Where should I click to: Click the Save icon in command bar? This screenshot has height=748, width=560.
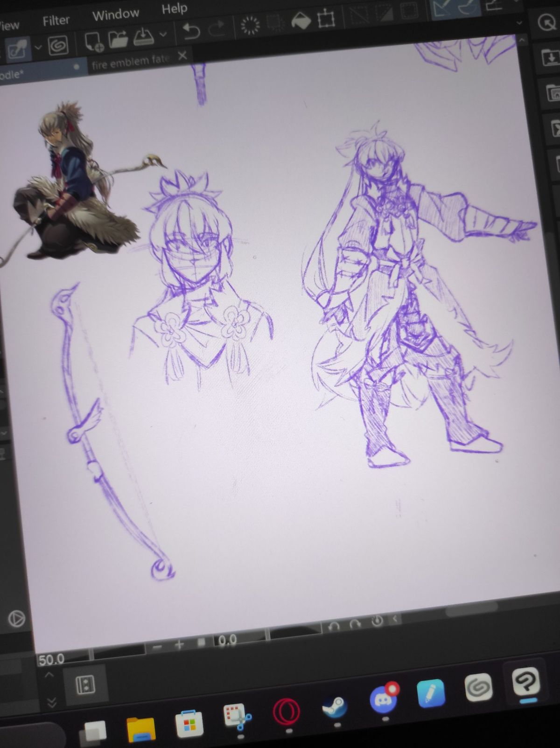pyautogui.click(x=143, y=37)
